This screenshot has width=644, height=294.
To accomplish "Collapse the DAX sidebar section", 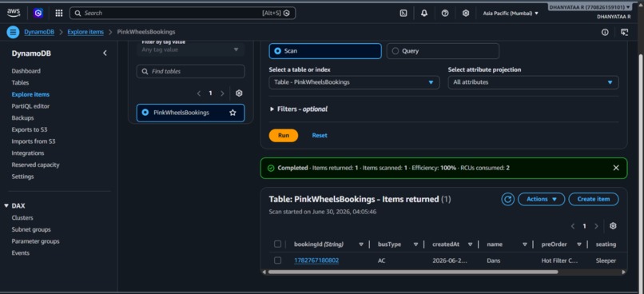I will [6, 205].
